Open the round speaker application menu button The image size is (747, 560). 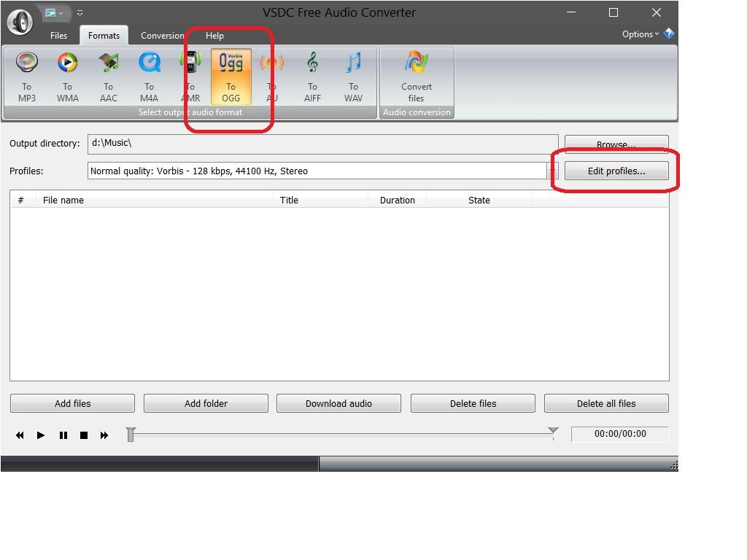pos(20,21)
